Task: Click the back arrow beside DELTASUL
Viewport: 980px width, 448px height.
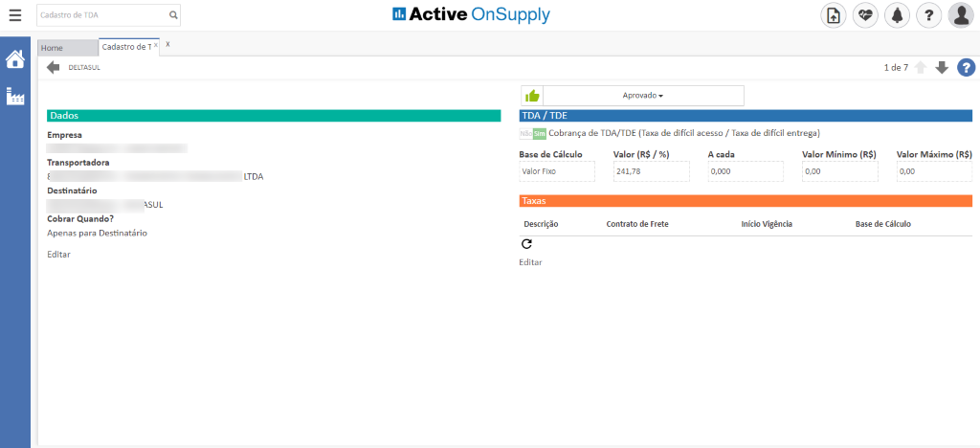Action: [x=53, y=67]
